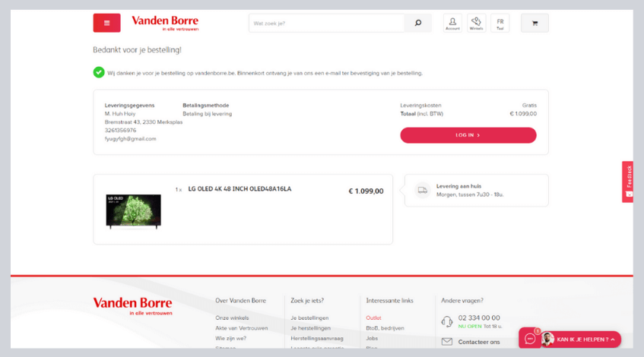
Task: Open Onze winkels footer link
Action: pos(232,318)
